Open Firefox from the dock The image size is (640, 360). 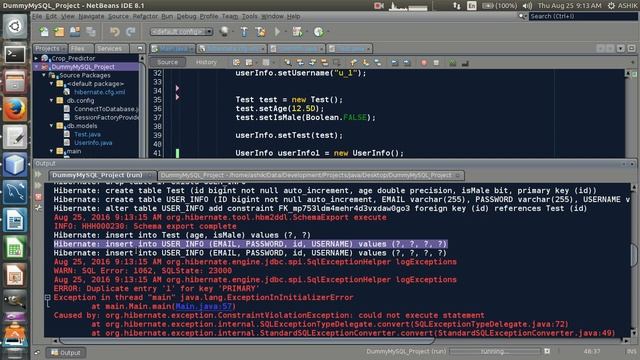[15, 109]
